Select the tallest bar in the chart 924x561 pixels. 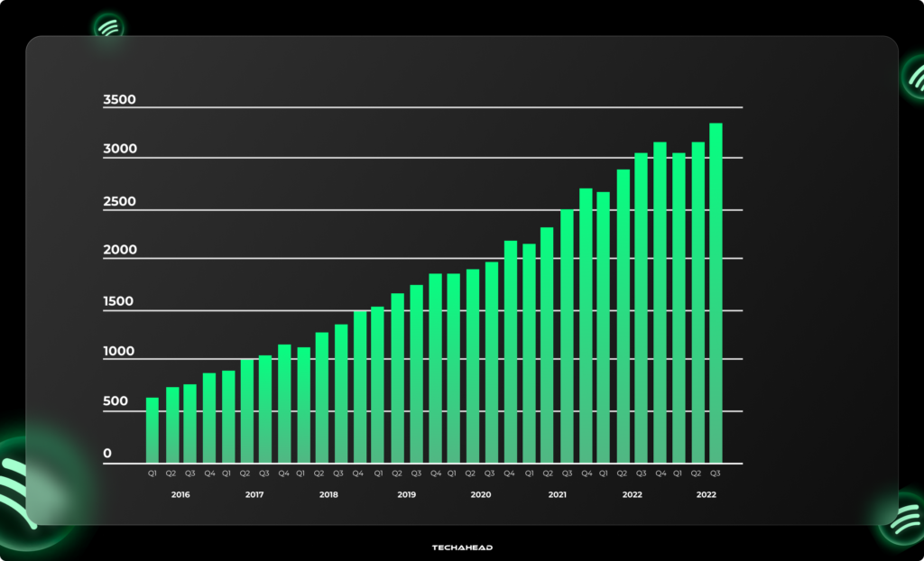click(x=716, y=293)
